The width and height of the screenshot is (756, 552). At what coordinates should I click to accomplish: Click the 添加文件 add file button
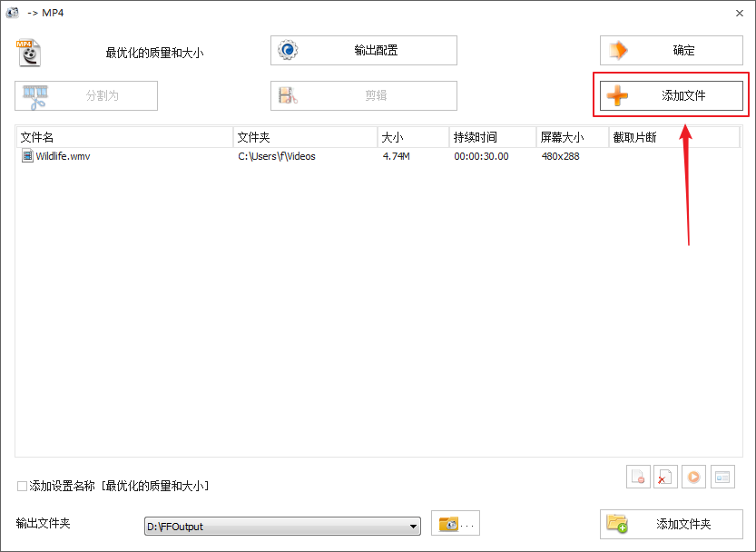(x=672, y=95)
